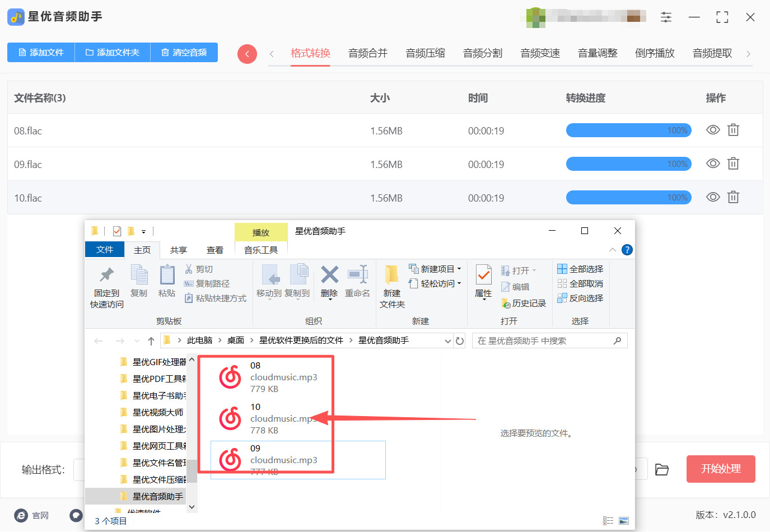Screen dimensions: 770x532
Task: Switch to large icons view in status bar
Action: pyautogui.click(x=624, y=521)
